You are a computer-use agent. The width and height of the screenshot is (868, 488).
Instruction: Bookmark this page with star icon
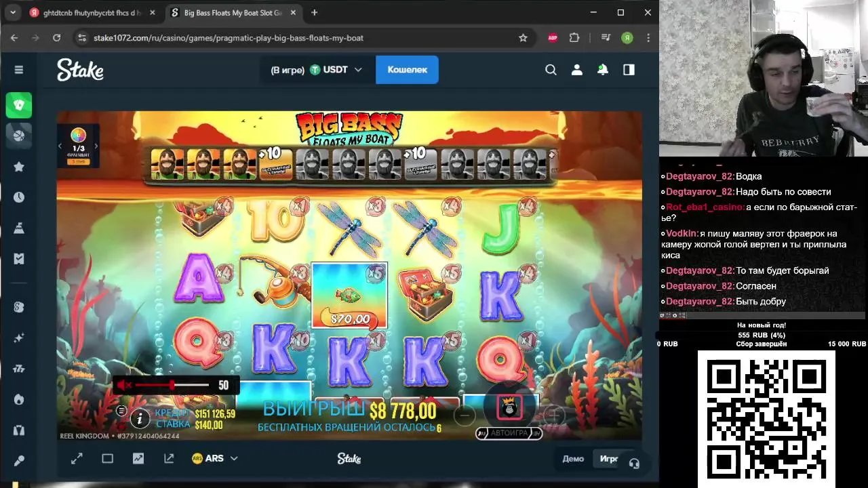coord(523,38)
